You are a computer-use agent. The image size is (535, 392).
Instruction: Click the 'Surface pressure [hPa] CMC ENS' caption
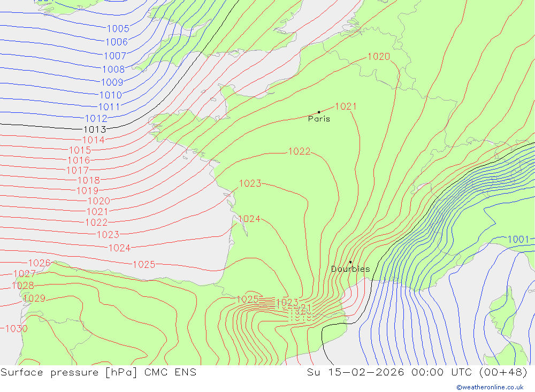coord(98,372)
